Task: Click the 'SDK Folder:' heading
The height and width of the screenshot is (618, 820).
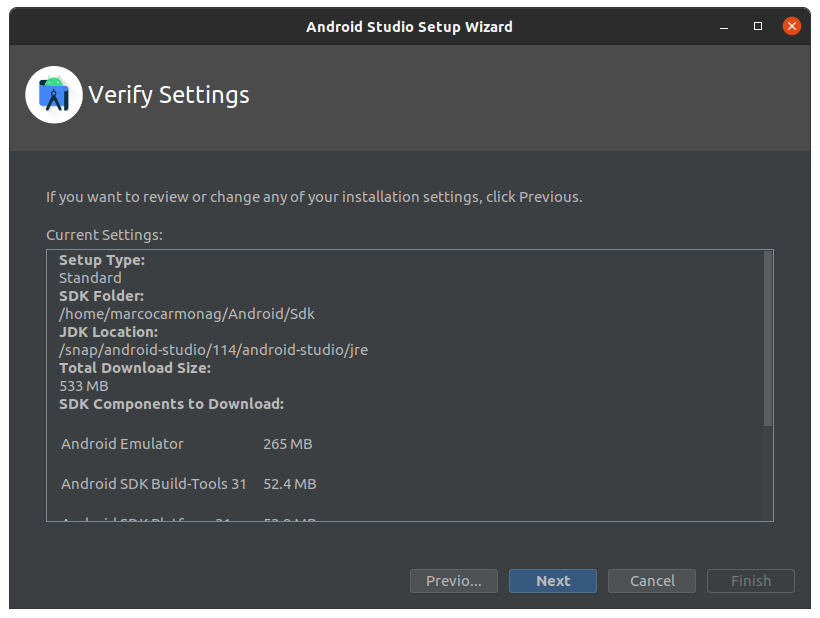Action: [x=101, y=296]
